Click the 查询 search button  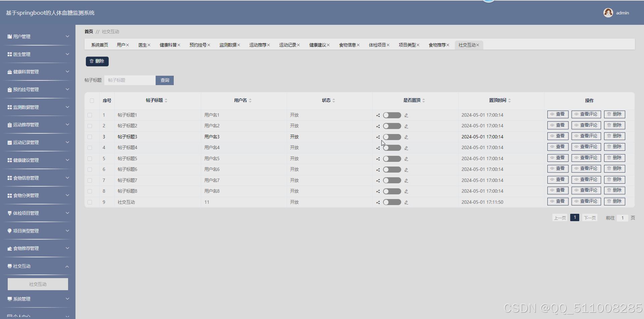pos(165,80)
